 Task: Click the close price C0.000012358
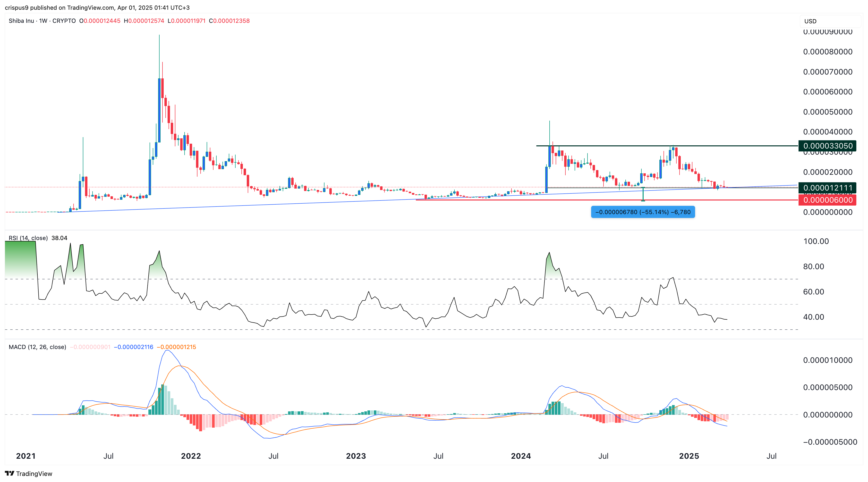click(x=229, y=21)
